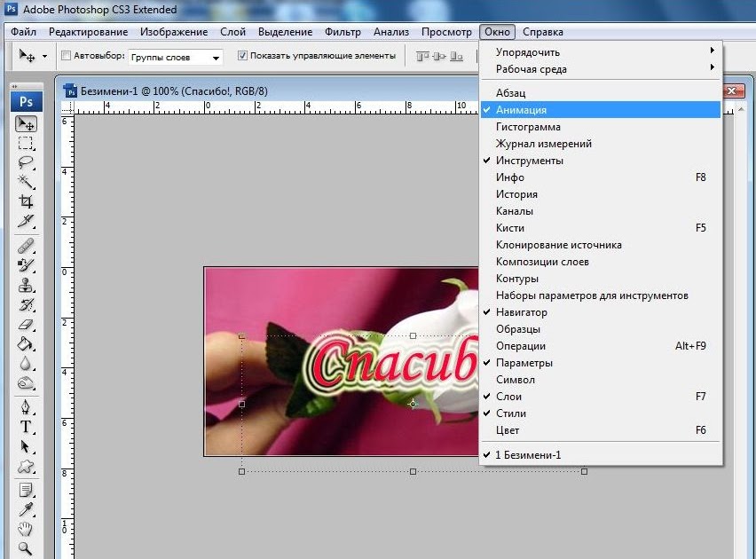
Task: Enable the Автовыбор checkbox
Action: pyautogui.click(x=66, y=56)
